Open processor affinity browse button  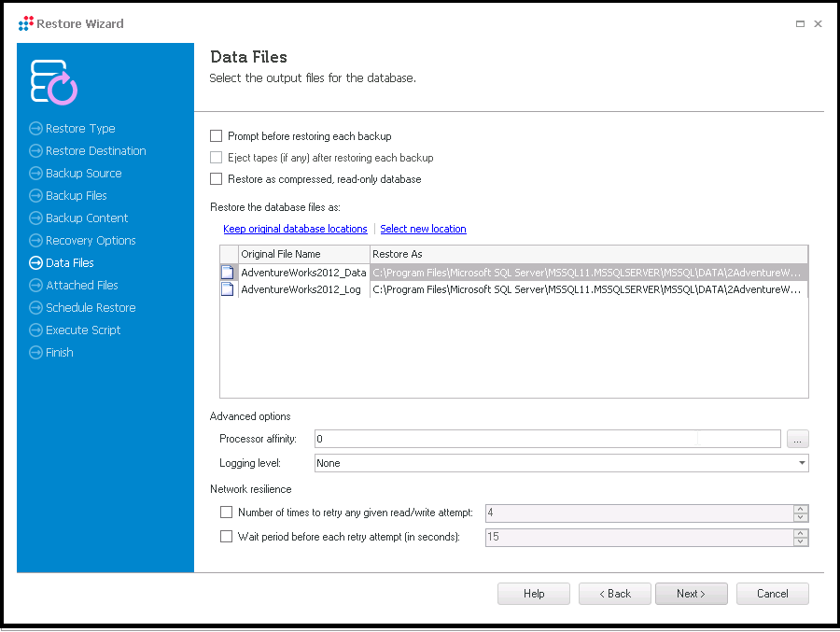(798, 439)
